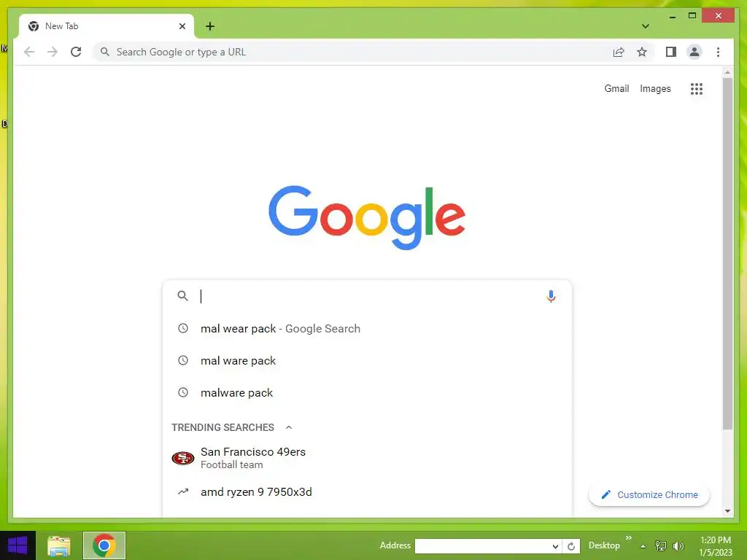This screenshot has height=560, width=747.
Task: Reload the page with the refresh icon
Action: [x=76, y=52]
